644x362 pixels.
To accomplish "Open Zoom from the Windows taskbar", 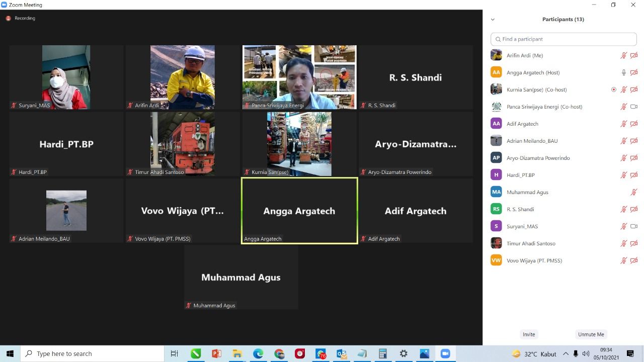I will tap(445, 353).
